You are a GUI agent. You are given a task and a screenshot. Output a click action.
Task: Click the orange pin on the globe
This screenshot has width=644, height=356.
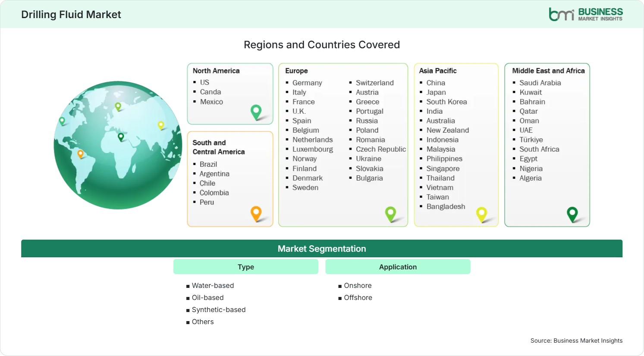(80, 154)
